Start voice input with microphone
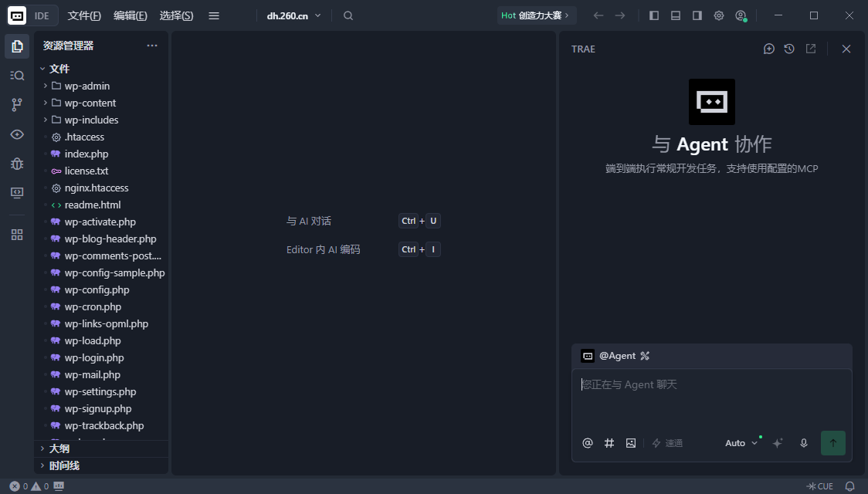The height and width of the screenshot is (494, 868). 804,443
